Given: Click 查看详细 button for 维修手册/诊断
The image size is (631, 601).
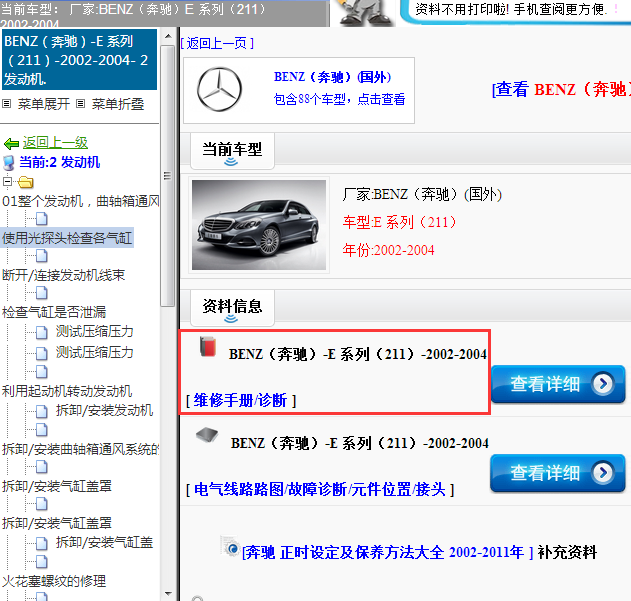Looking at the screenshot, I should tap(558, 384).
